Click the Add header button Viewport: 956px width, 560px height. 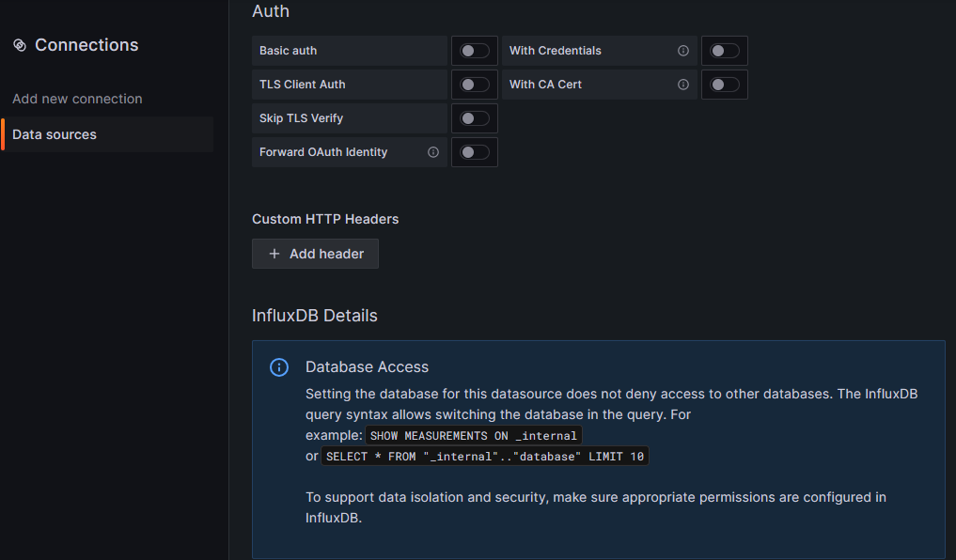click(x=315, y=254)
